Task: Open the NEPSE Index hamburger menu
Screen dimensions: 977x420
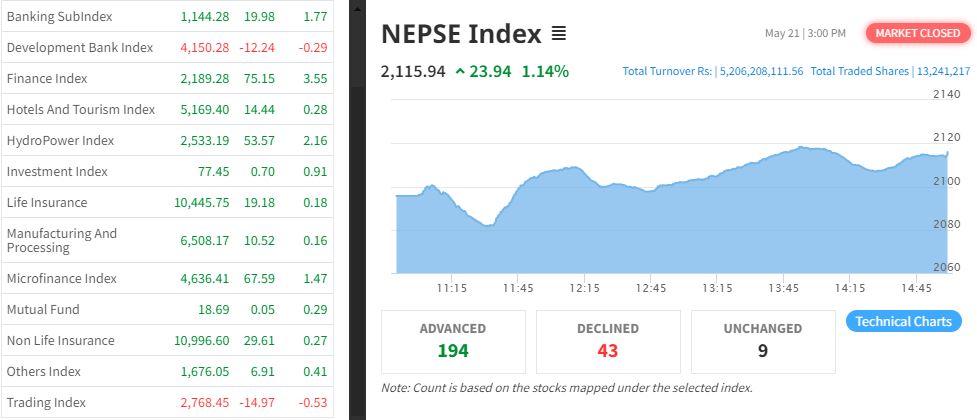Action: click(559, 34)
